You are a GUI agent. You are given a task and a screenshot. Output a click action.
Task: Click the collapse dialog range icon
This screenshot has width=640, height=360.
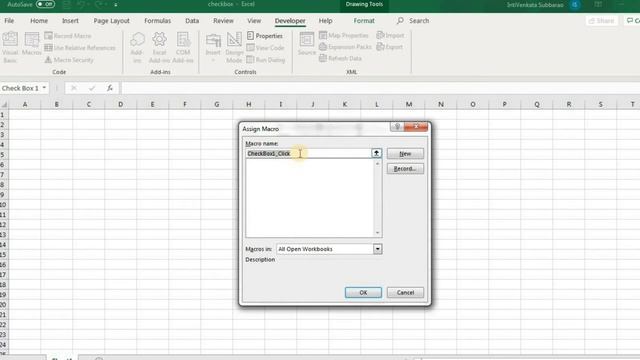(x=376, y=153)
